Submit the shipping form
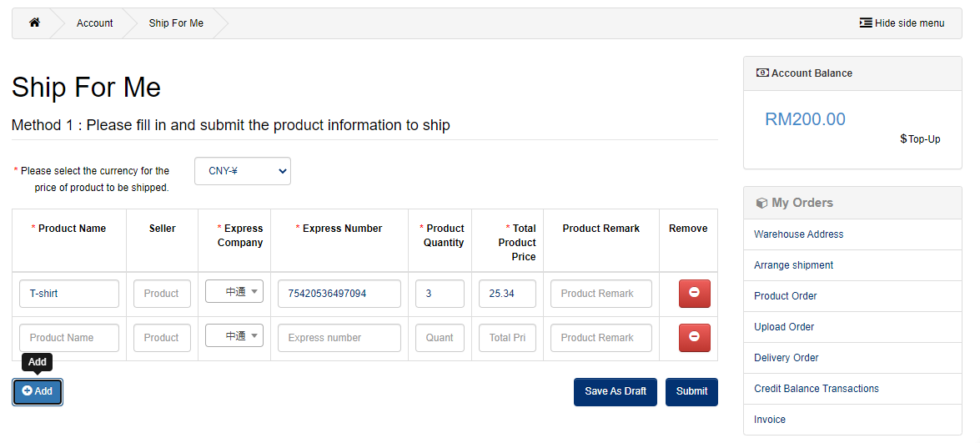Screen dimensions: 980x443 coord(691,391)
